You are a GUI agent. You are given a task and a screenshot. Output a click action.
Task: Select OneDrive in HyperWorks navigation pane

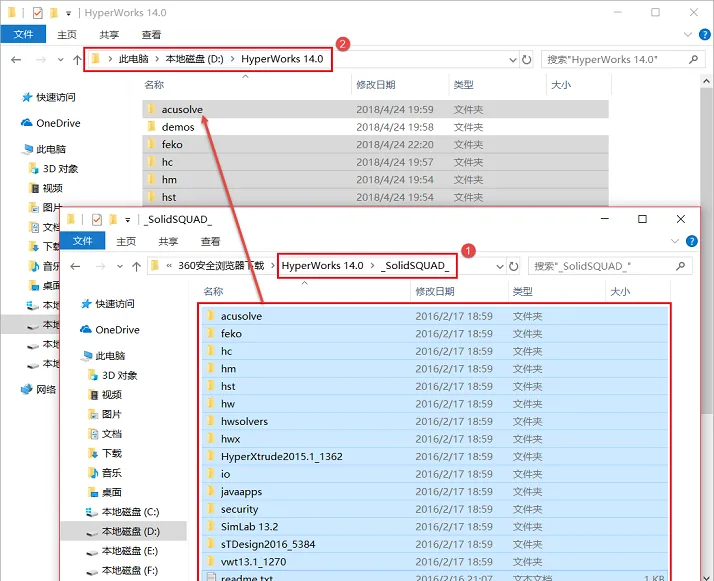tap(51, 123)
